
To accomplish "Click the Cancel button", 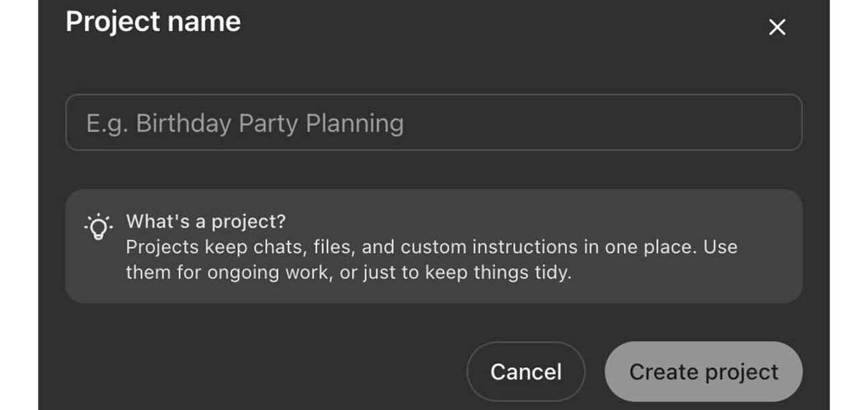I will coord(525,372).
